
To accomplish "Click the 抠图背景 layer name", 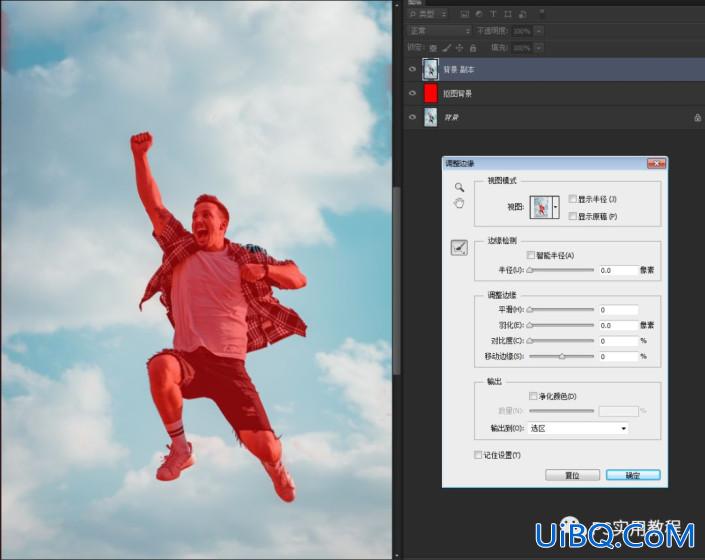I will point(458,93).
